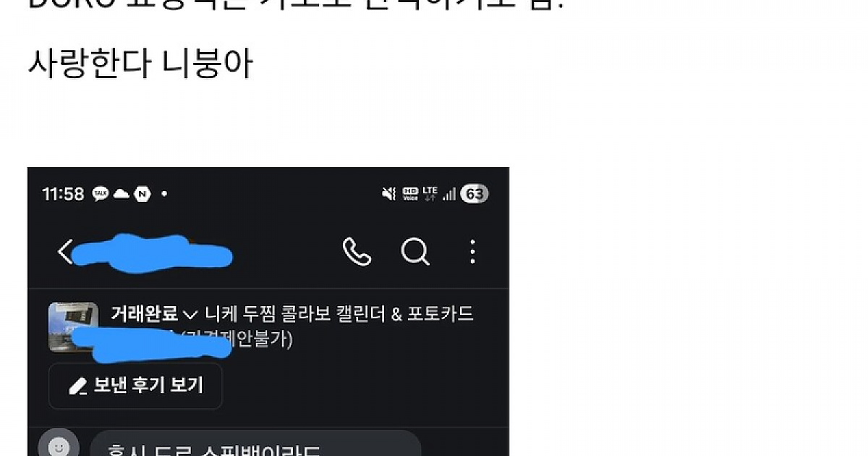The image size is (868, 456).
Task: Click the pencil icon in review button
Action: coord(77,387)
